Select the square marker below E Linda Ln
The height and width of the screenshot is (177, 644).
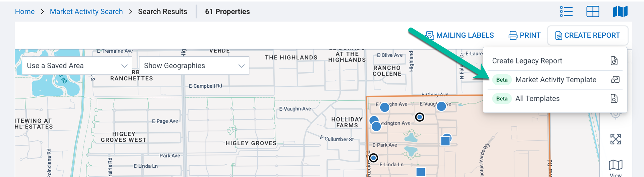click(421, 172)
